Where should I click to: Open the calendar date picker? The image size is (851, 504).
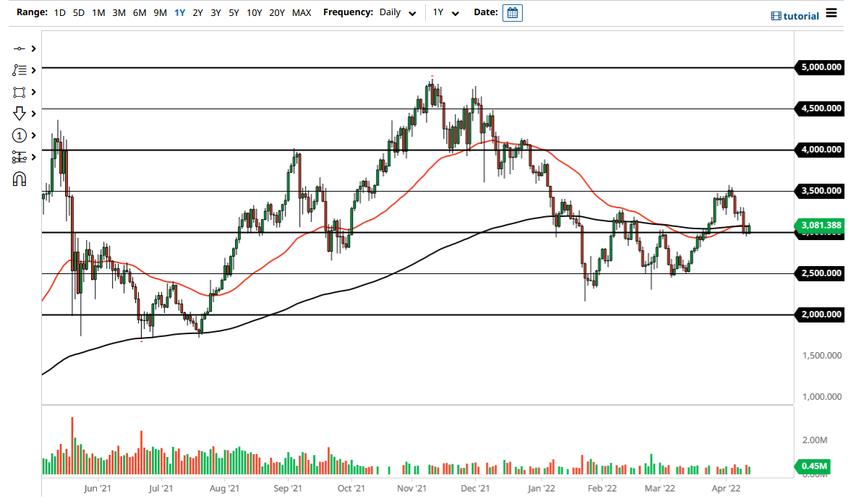[512, 12]
